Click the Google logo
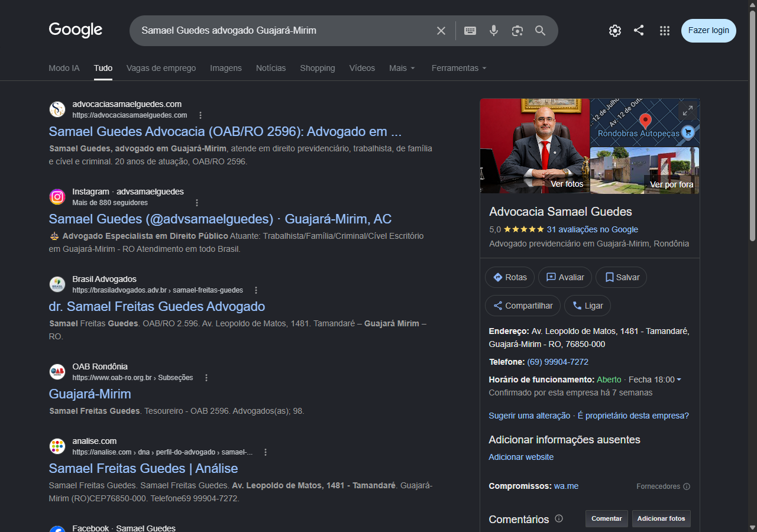757x532 pixels. coord(76,30)
